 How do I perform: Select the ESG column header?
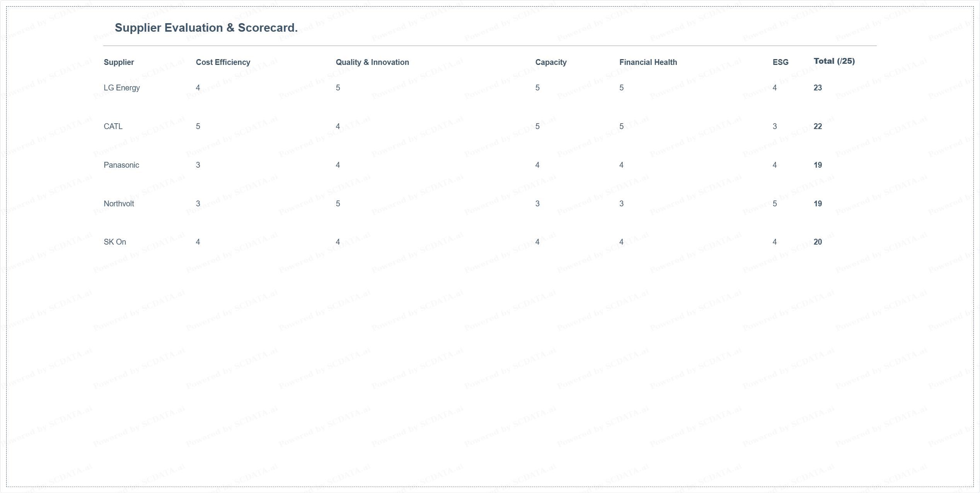[x=781, y=62]
